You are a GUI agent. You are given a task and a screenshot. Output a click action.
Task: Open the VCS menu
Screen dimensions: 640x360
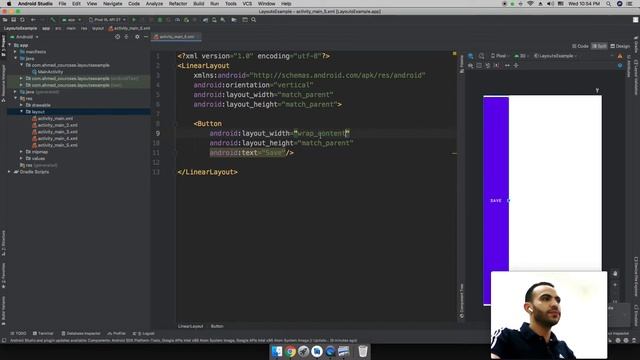pos(247,4)
